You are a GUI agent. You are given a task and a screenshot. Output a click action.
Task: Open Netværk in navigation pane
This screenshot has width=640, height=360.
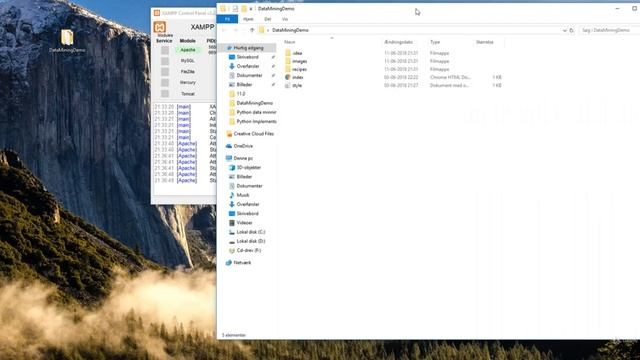point(242,263)
